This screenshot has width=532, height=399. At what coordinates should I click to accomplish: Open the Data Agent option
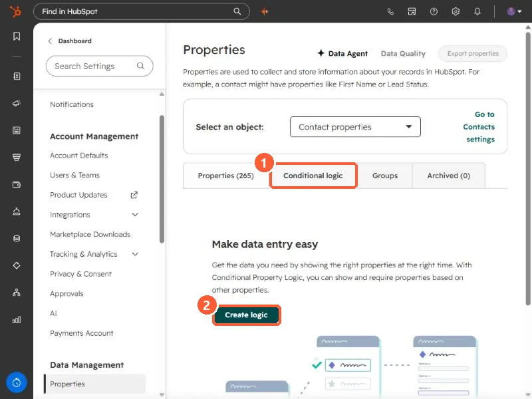pyautogui.click(x=342, y=54)
